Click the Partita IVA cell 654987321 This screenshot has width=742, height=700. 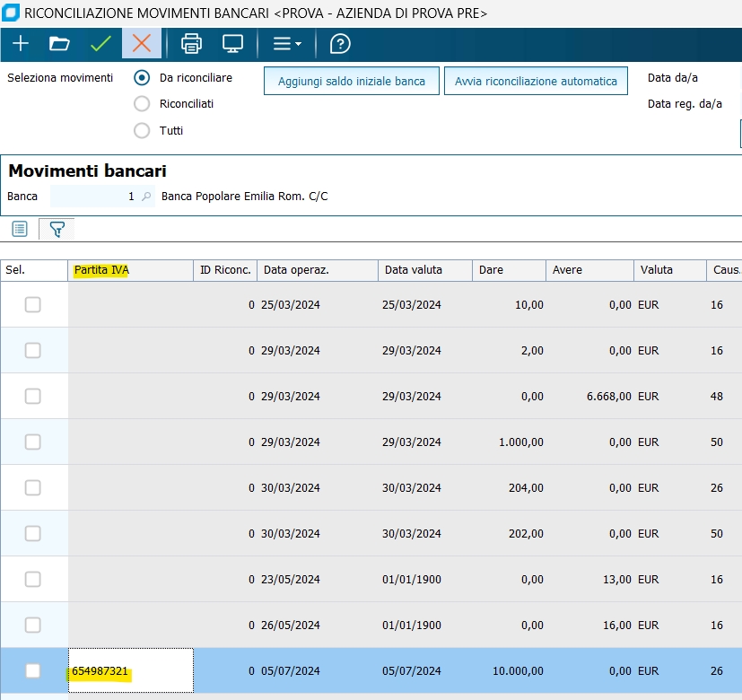pyautogui.click(x=131, y=670)
